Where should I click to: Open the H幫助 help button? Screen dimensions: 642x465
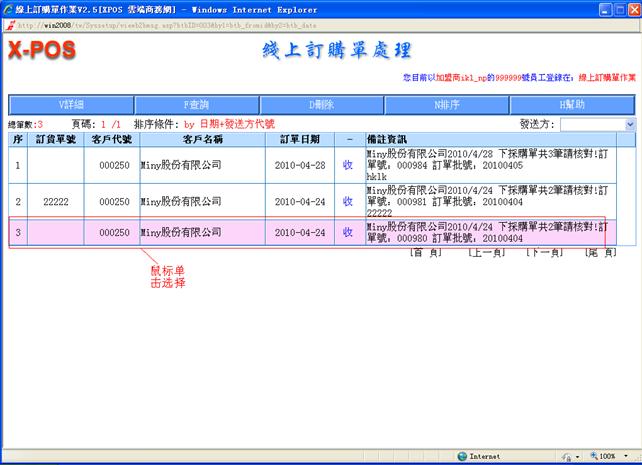pyautogui.click(x=572, y=105)
